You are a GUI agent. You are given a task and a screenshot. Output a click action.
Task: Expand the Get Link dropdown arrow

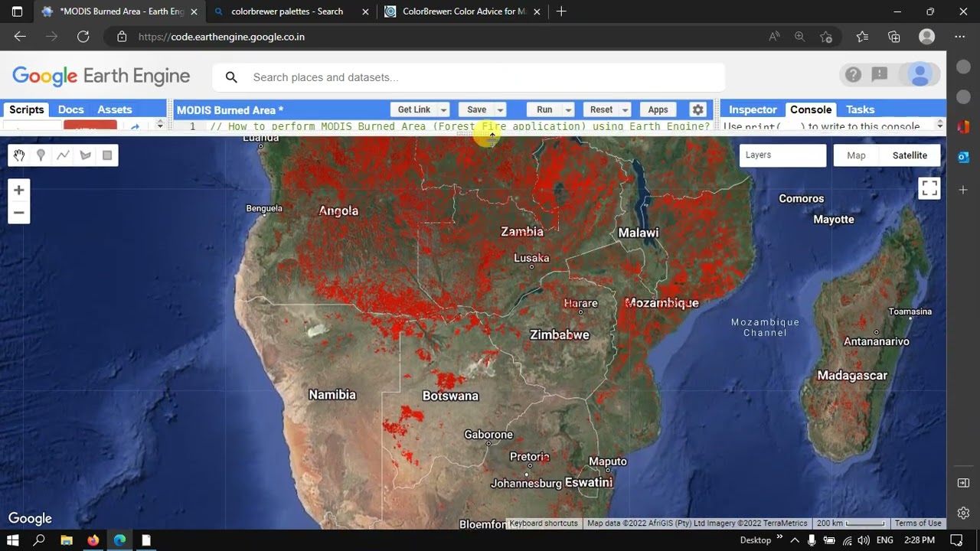click(x=443, y=109)
